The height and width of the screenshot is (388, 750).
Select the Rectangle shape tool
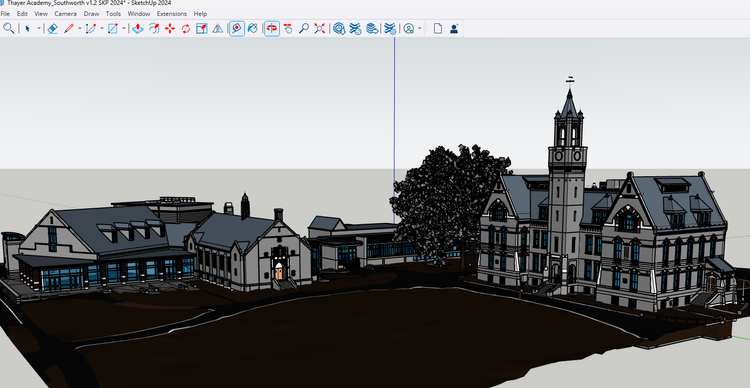(113, 29)
